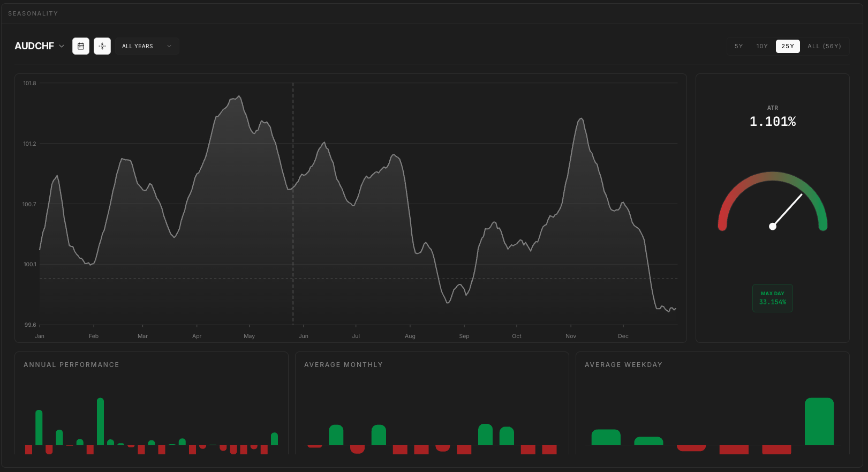Image resolution: width=868 pixels, height=472 pixels.
Task: Click the May label on the x-axis
Action: coord(250,336)
